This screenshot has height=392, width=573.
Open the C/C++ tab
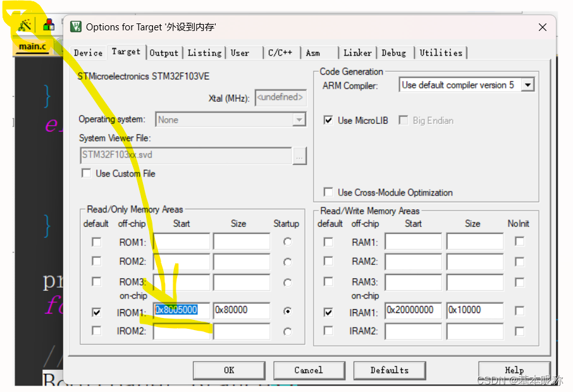[280, 53]
